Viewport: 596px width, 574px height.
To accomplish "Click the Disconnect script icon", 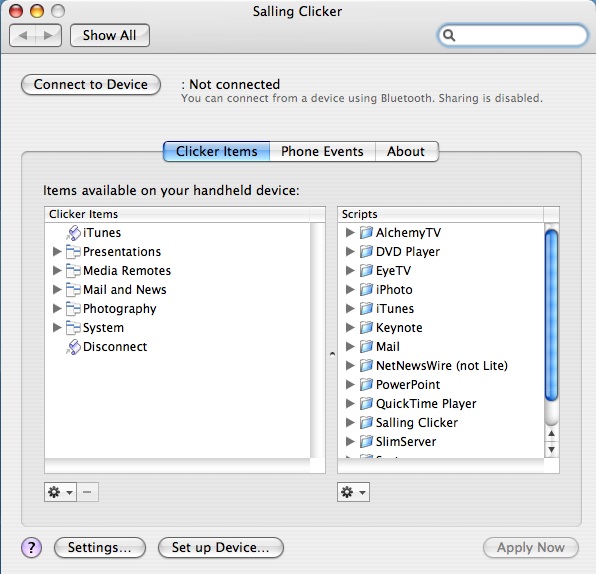I will click(x=73, y=347).
